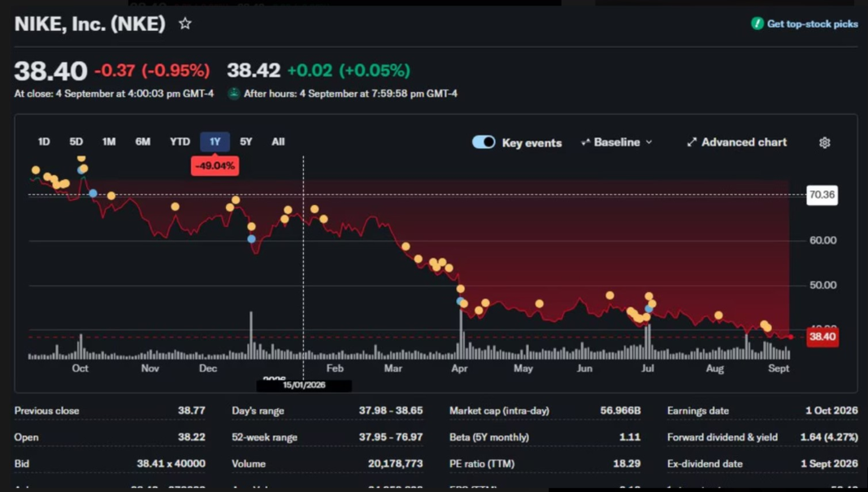Click the after hours moon icon
The height and width of the screenshot is (492, 868).
[x=233, y=94]
